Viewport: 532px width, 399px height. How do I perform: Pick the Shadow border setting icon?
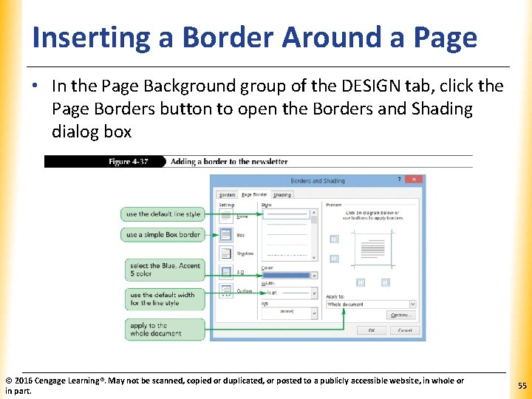(x=226, y=253)
